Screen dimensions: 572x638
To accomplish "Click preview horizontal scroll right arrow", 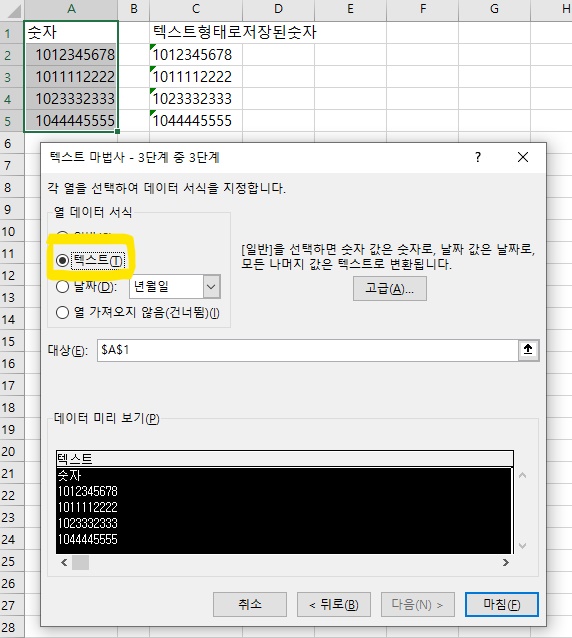I will coord(506,562).
